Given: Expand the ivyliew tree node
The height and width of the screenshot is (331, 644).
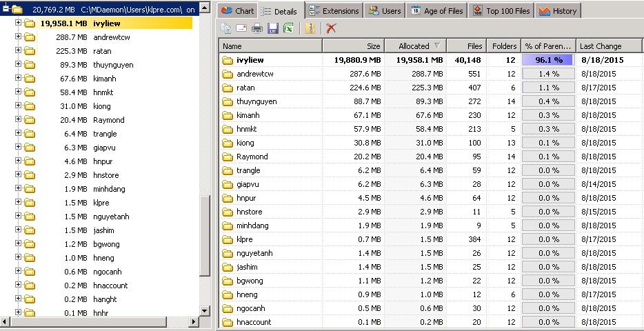Looking at the screenshot, I should point(18,23).
